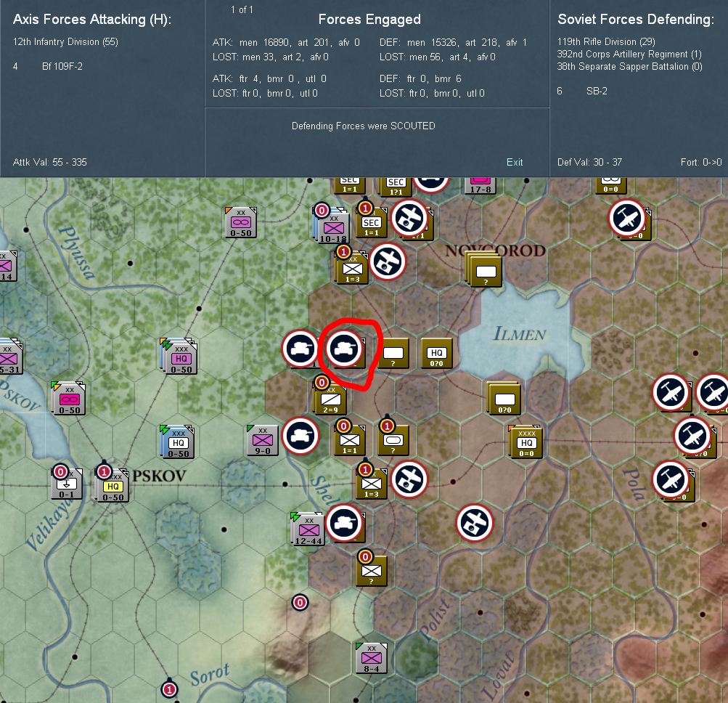Select the Novgorod '?' unit stack
Screen dimensions: 728x703
point(484,269)
